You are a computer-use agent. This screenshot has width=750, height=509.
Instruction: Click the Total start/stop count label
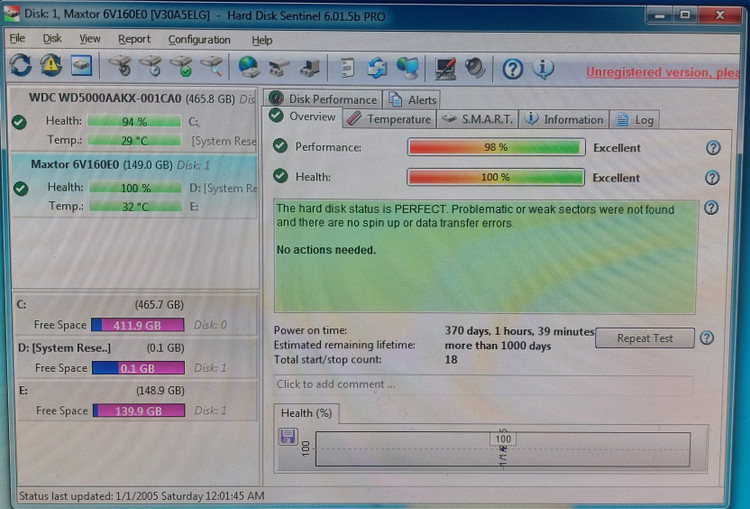tap(328, 359)
